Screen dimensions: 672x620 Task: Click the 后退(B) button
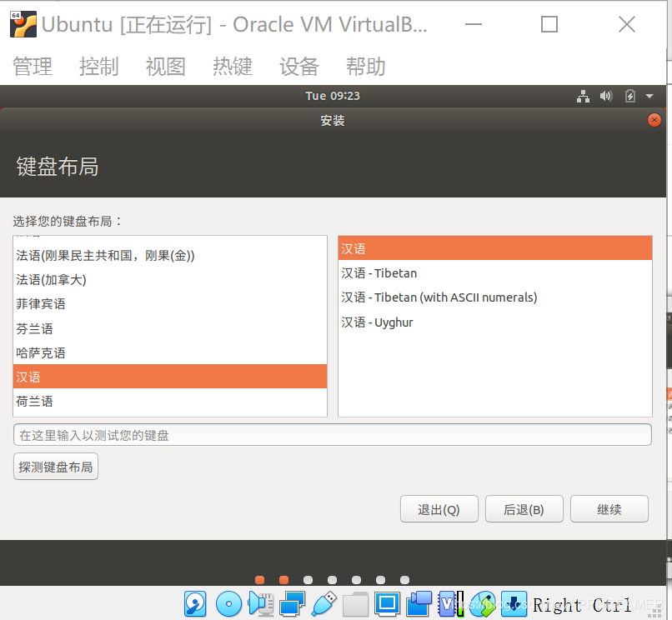(x=524, y=509)
